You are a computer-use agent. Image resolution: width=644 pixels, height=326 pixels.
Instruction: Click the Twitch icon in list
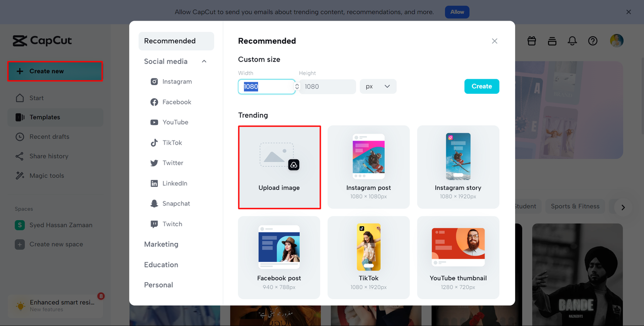tap(154, 224)
